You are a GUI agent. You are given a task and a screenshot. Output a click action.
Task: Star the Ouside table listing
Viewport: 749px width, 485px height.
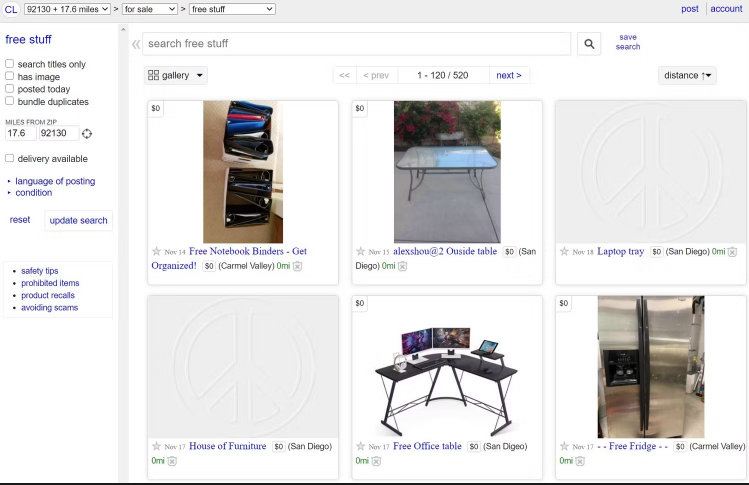click(x=360, y=251)
